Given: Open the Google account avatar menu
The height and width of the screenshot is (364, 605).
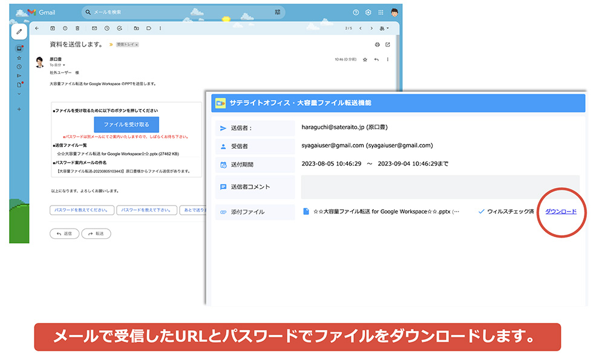Looking at the screenshot, I should (x=394, y=12).
